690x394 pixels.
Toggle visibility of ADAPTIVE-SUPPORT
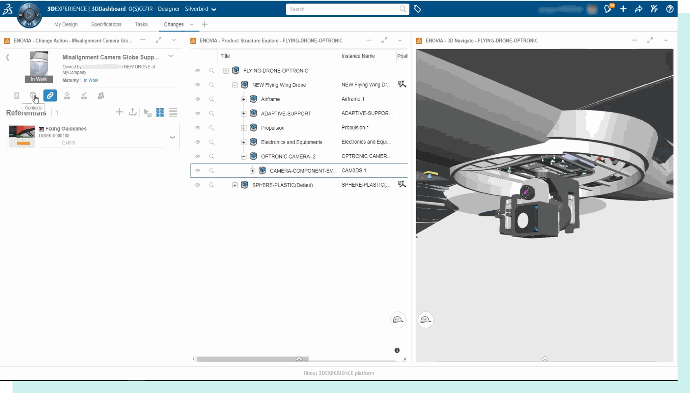(198, 113)
